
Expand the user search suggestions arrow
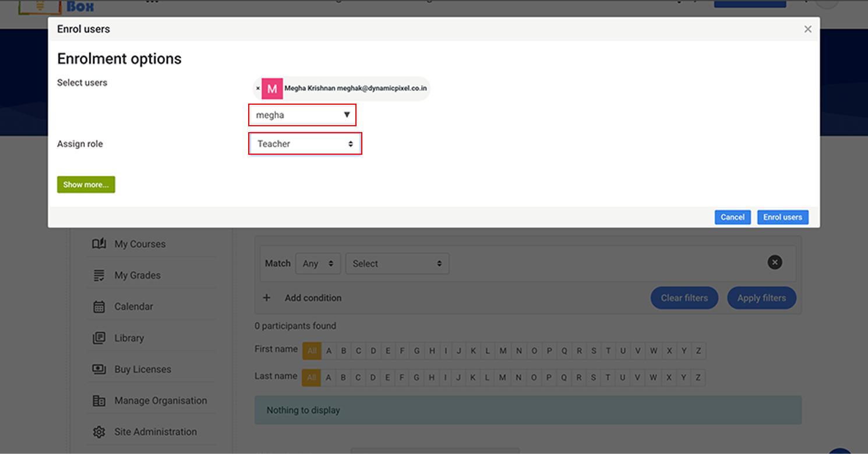347,115
